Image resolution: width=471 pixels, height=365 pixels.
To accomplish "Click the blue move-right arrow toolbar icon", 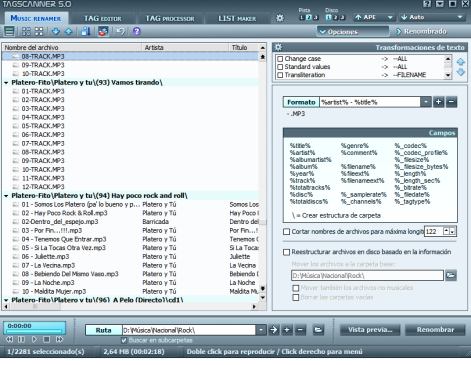I will tap(56, 32).
